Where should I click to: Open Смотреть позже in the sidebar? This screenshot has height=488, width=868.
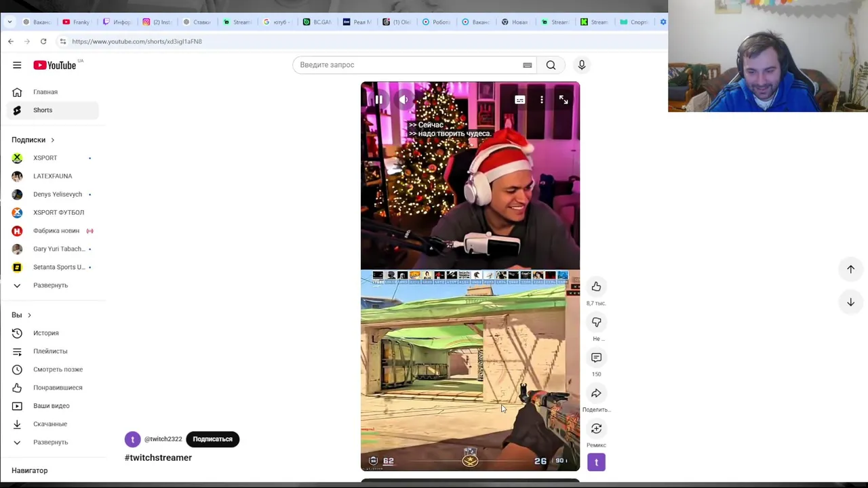point(53,369)
